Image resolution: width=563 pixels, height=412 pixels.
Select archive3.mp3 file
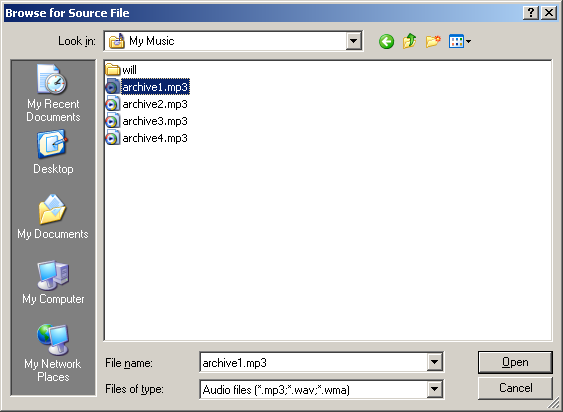click(x=146, y=121)
